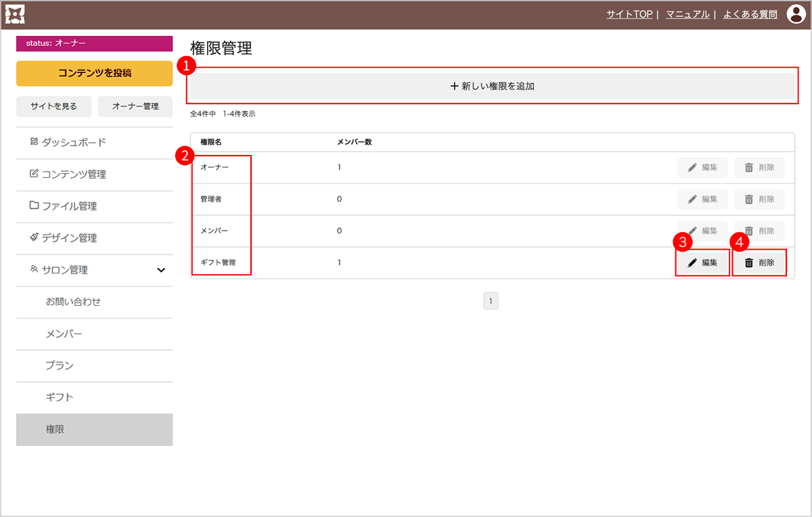Select the メンバー submenu item
Viewport: 812px width, 517px height.
[x=64, y=334]
